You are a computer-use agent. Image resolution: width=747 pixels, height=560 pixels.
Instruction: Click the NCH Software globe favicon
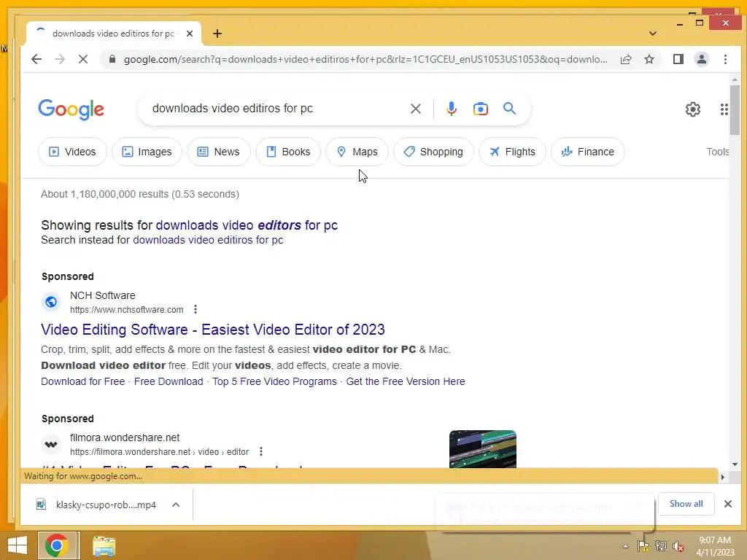tap(51, 302)
